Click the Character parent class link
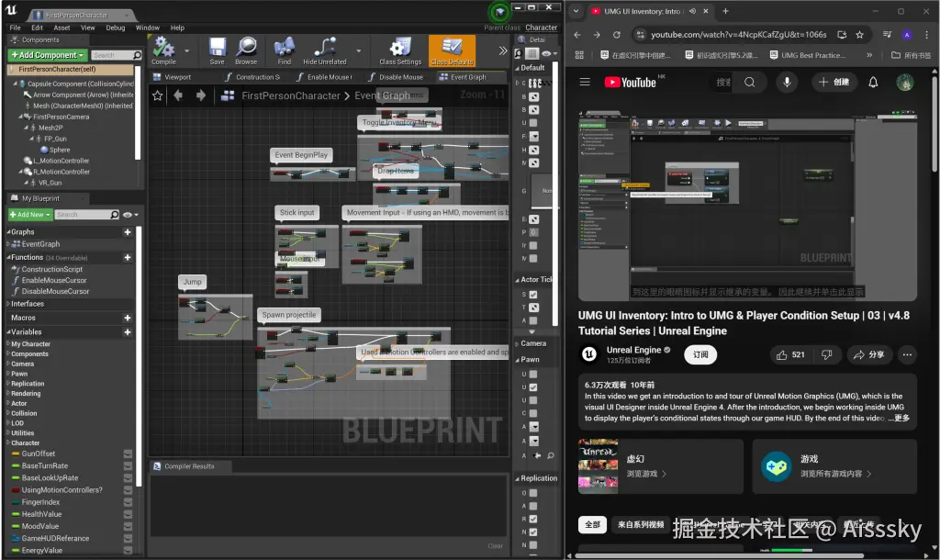The image size is (940, 560). tap(542, 28)
